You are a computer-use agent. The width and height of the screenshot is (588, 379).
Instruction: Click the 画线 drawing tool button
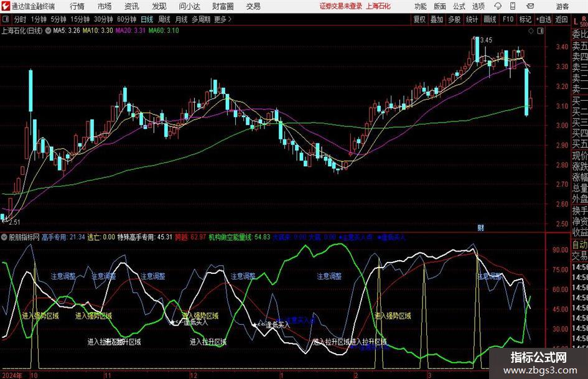490,19
